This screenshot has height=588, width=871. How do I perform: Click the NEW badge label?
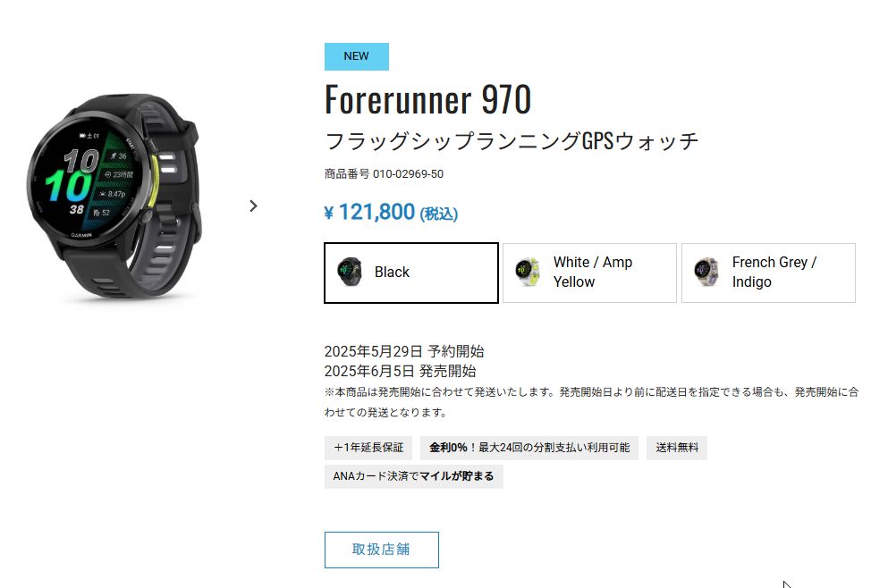coord(357,56)
